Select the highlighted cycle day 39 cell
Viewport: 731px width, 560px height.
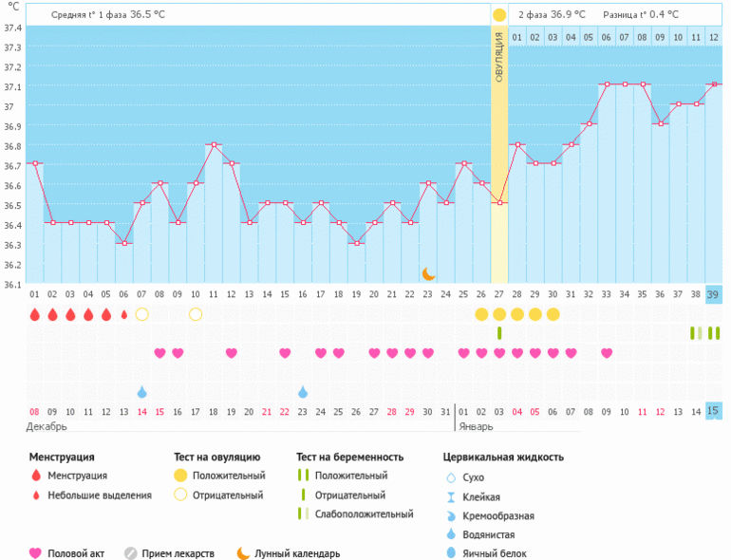coord(714,295)
